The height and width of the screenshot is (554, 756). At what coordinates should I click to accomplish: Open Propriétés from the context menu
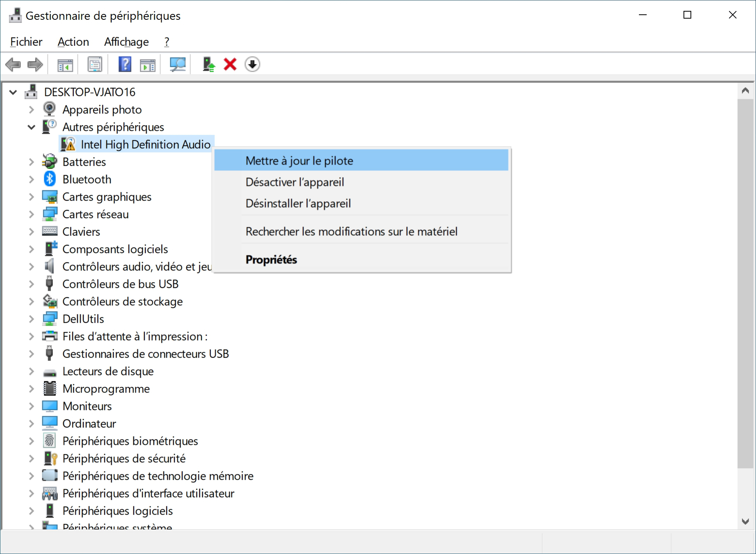361,259
